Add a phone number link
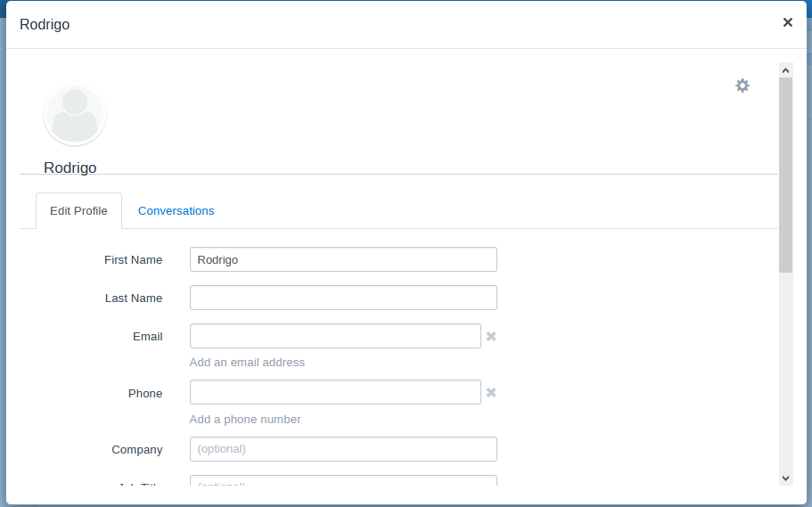Screen dimensions: 812x507 (x=245, y=420)
